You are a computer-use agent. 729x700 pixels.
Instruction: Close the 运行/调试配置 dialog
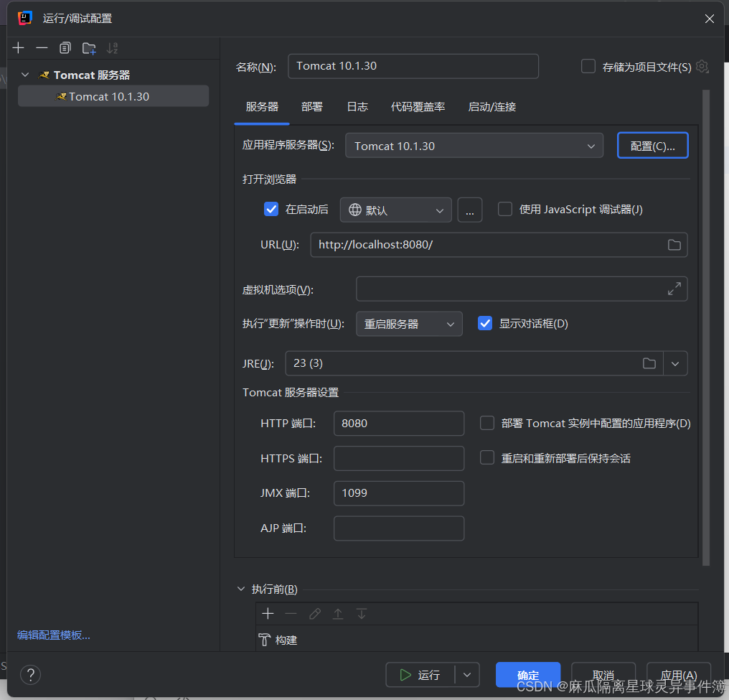709,19
